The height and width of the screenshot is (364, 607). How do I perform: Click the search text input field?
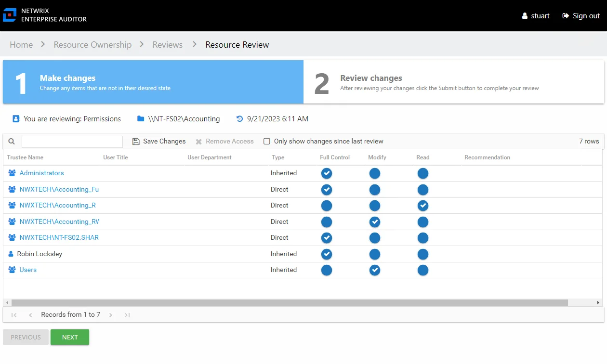coord(72,142)
